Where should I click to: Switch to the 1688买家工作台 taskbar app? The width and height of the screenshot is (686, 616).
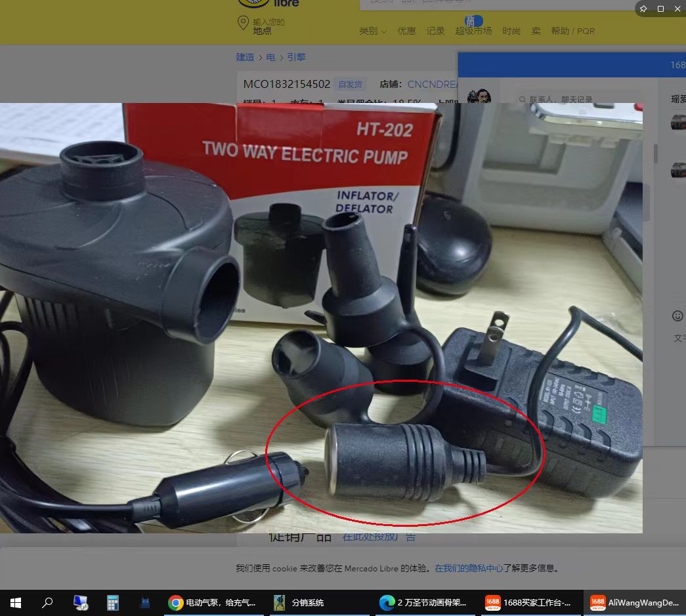click(x=528, y=602)
